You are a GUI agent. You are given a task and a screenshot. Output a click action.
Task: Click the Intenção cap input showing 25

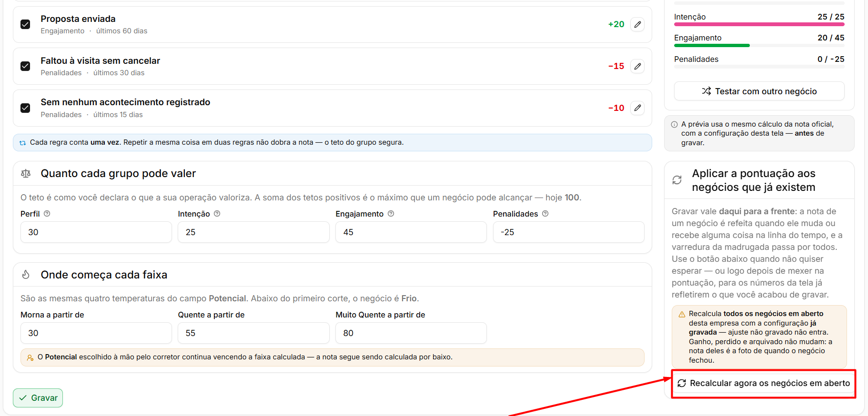[253, 232]
